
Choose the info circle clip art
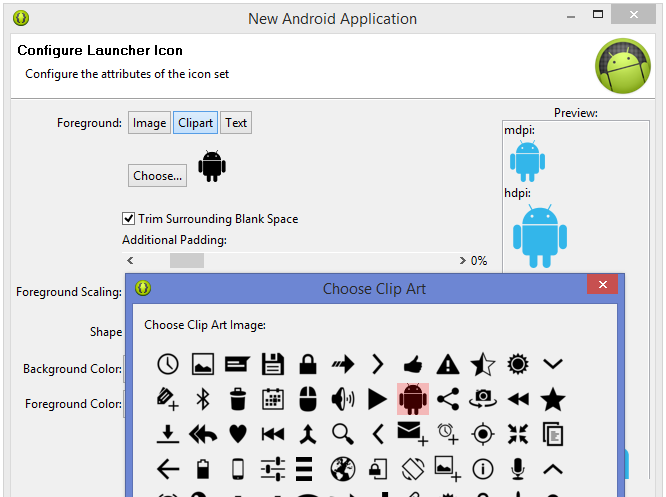[x=483, y=469]
